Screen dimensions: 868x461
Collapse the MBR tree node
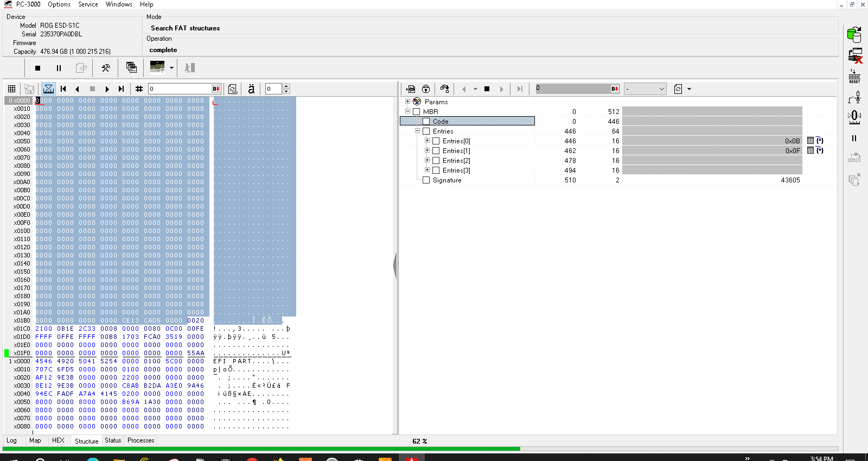click(x=408, y=111)
